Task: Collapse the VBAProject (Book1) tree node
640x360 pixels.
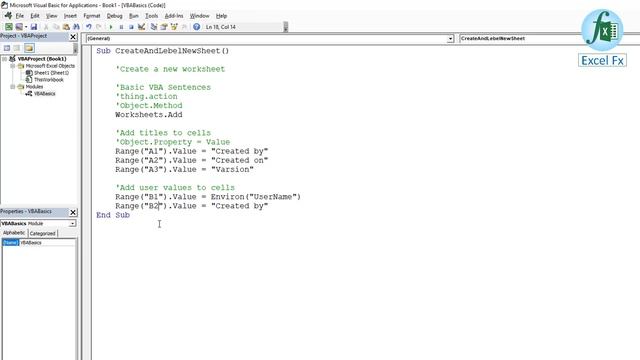Action: (5, 59)
